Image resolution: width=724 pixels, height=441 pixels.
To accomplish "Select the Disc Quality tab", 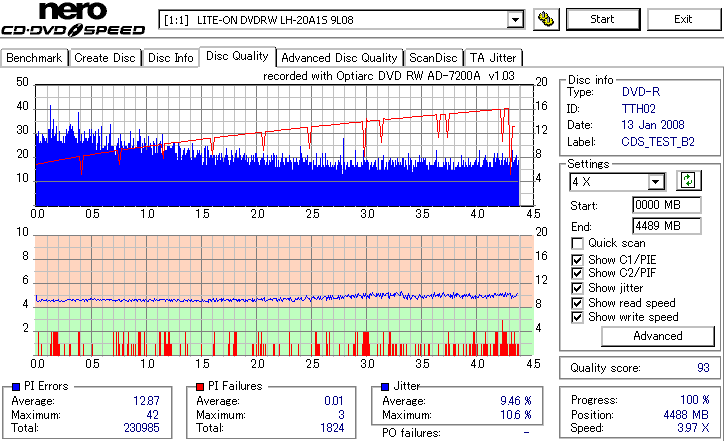I will [x=237, y=56].
